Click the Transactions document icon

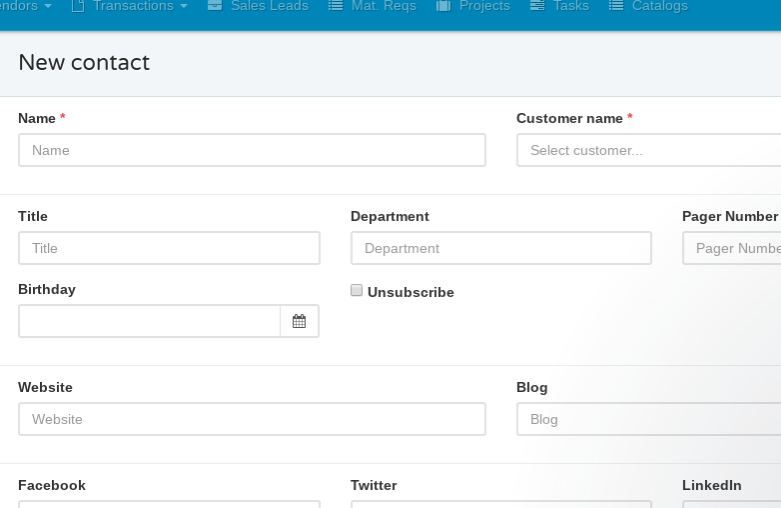(78, 6)
